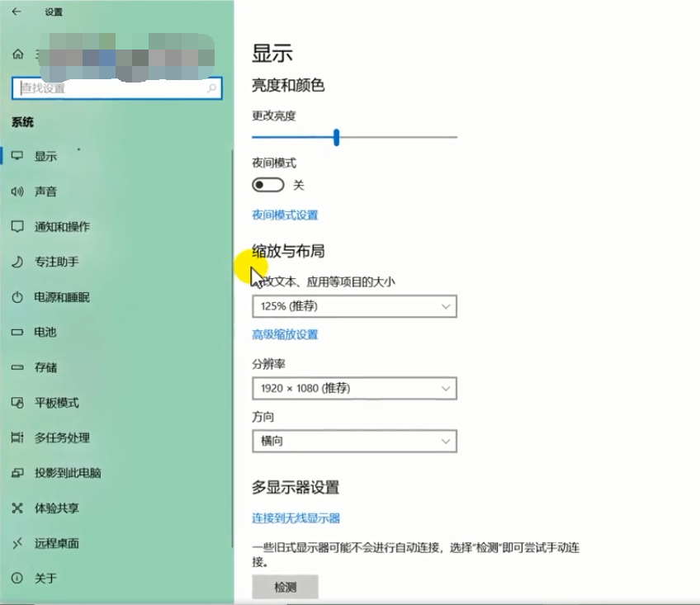The width and height of the screenshot is (700, 605).
Task: Click the search magnifier in 查找设置 box
Action: [x=212, y=88]
